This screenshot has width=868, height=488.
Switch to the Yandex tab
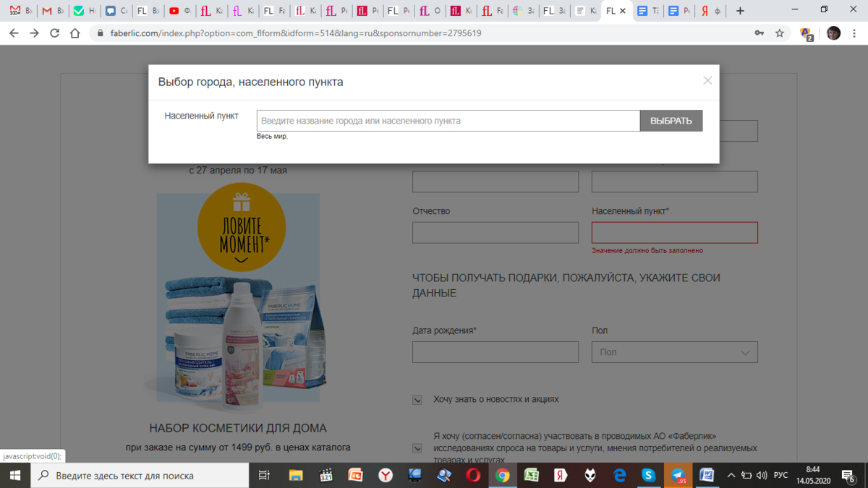point(710,11)
